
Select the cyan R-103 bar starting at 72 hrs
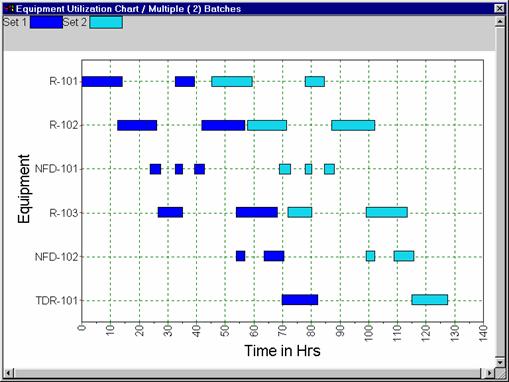[x=300, y=212]
